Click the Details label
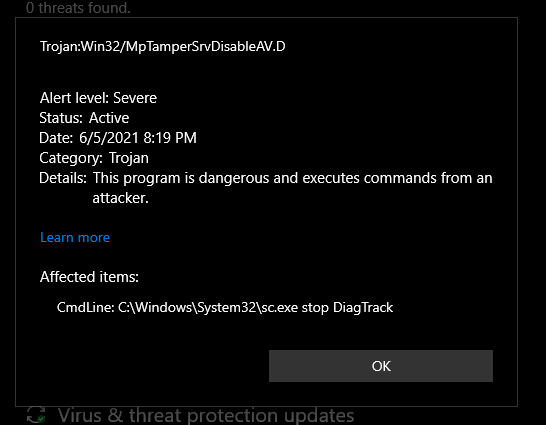The width and height of the screenshot is (546, 425). (63, 178)
